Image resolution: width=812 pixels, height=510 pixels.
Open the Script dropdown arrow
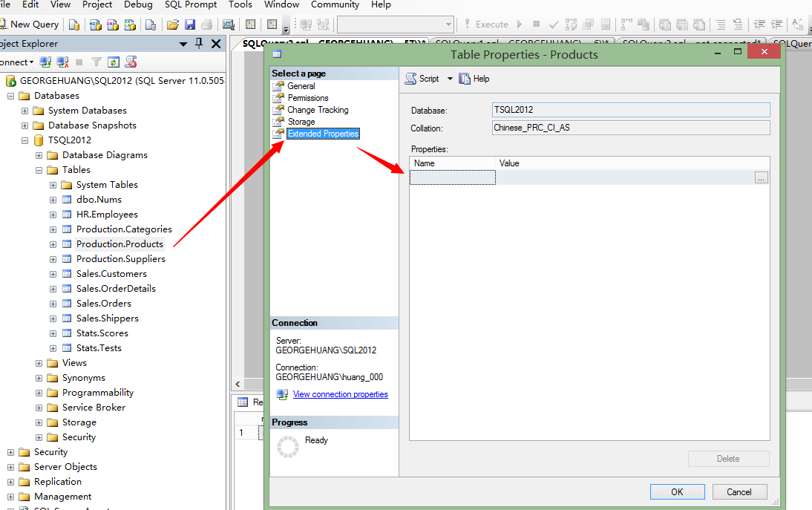(x=450, y=79)
